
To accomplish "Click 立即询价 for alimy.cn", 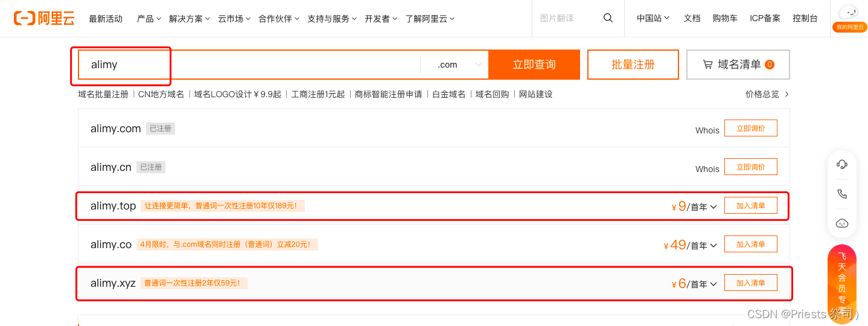I will pyautogui.click(x=751, y=167).
